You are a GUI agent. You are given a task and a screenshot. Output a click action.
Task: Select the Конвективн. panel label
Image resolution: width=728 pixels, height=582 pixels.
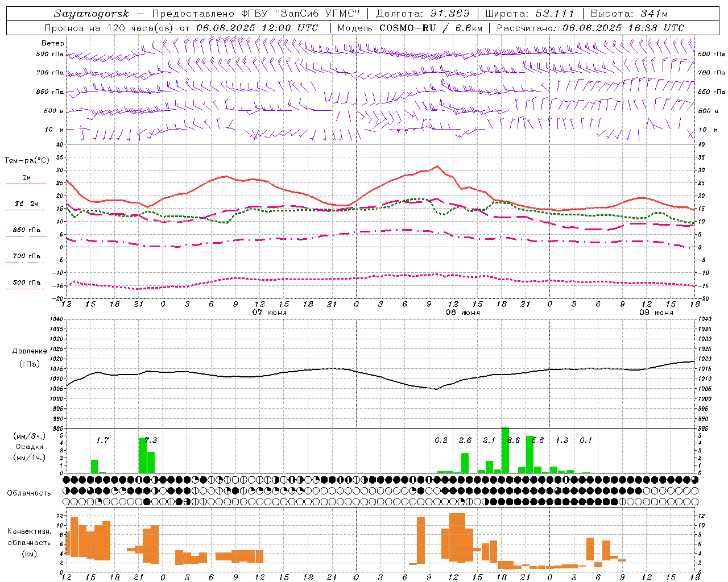(x=30, y=531)
